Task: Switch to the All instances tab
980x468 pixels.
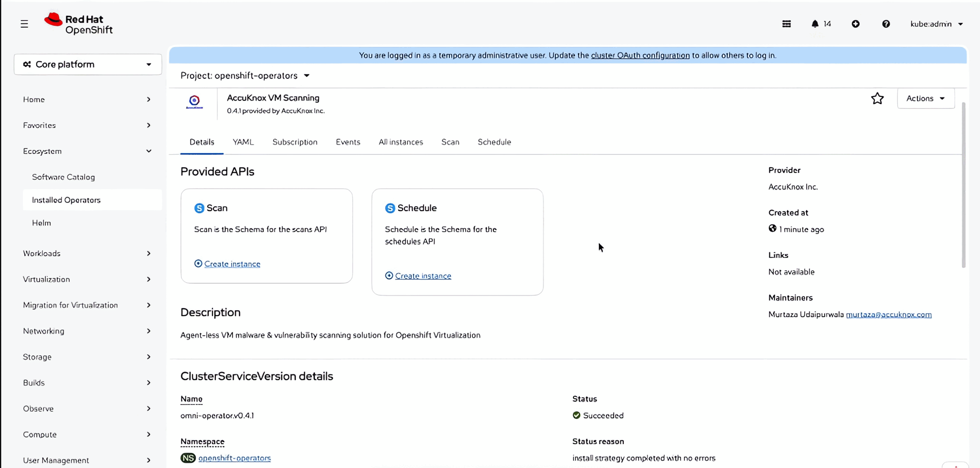Action: point(401,142)
